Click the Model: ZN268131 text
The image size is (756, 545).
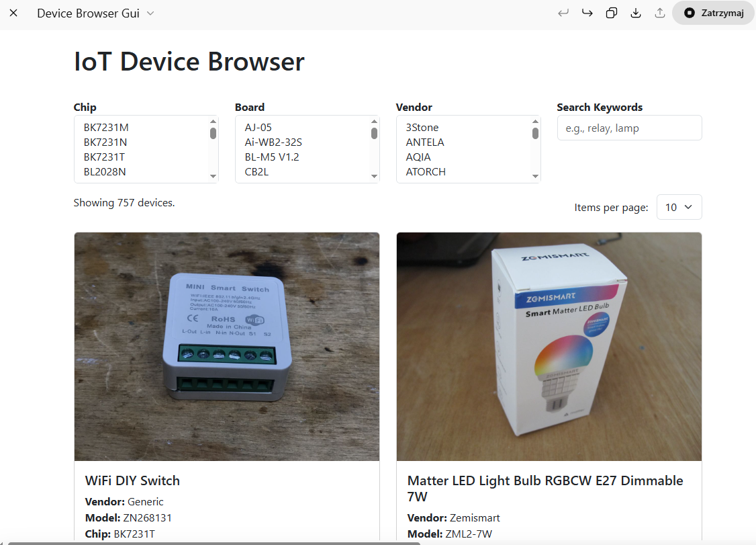[128, 518]
